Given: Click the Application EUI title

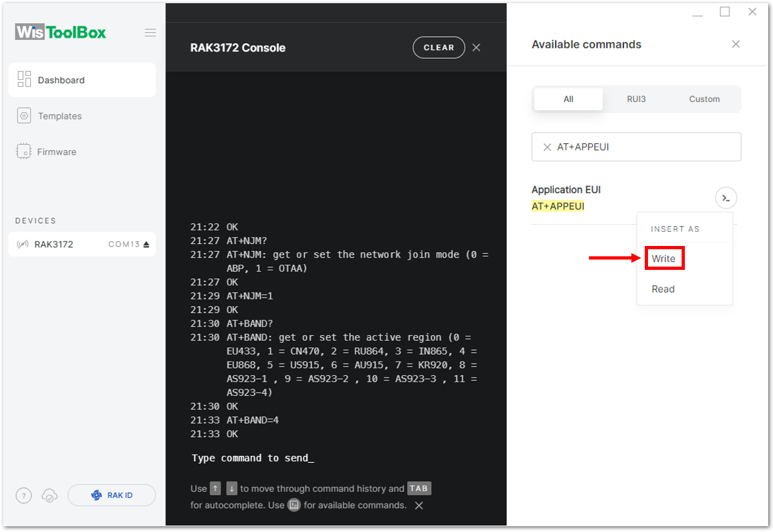Looking at the screenshot, I should pyautogui.click(x=566, y=190).
